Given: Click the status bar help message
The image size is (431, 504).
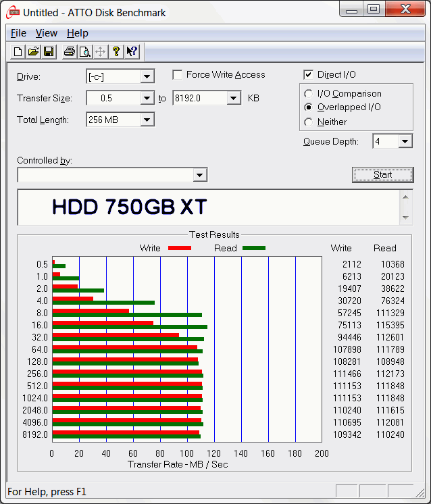Looking at the screenshot, I should click(47, 492).
